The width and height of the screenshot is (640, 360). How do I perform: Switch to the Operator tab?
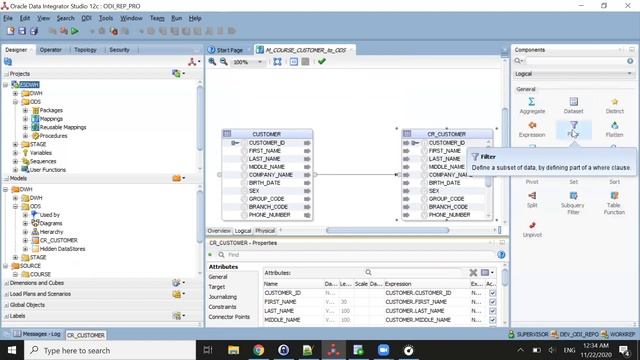click(x=51, y=50)
